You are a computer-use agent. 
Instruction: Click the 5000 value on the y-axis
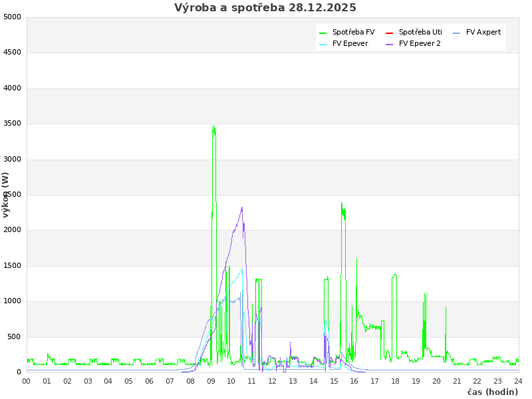pyautogui.click(x=12, y=17)
